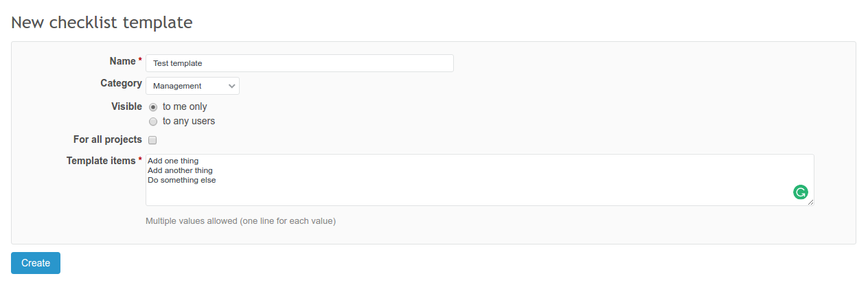Open the Category dropdown showing Management
Screen dimensions: 868x285
click(192, 86)
